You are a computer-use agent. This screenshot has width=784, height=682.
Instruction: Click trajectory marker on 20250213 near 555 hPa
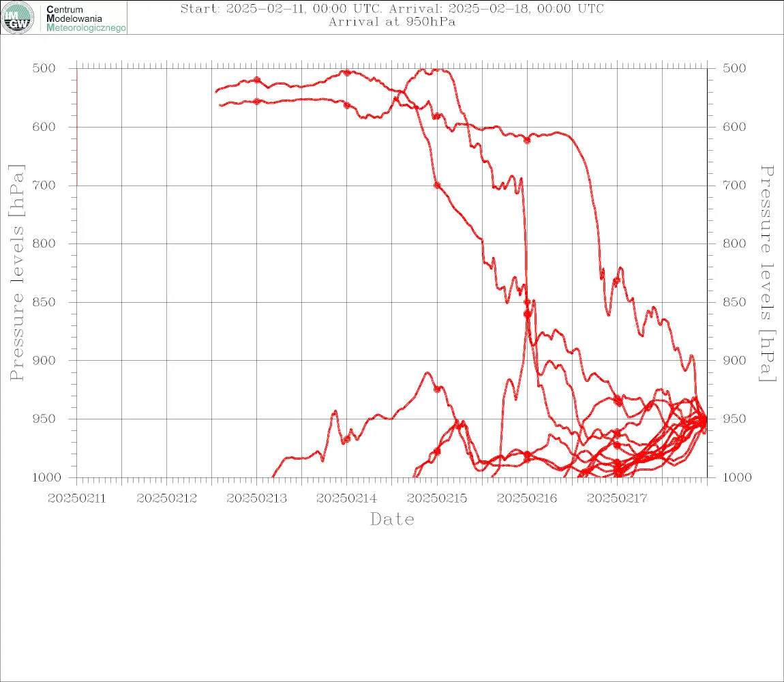point(257,101)
